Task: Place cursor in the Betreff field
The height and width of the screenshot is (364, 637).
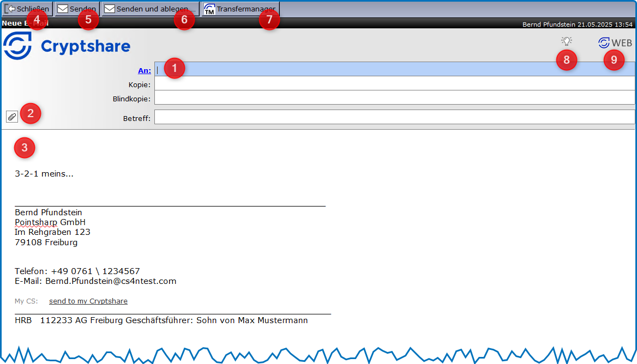Action: pyautogui.click(x=393, y=117)
